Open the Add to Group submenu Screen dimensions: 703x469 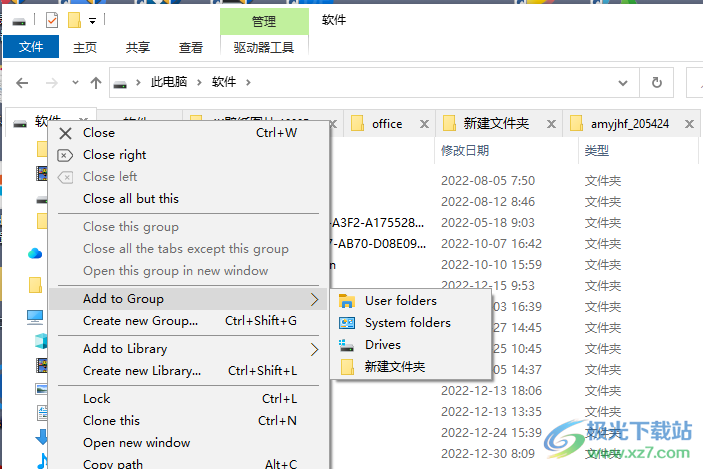[x=188, y=299]
